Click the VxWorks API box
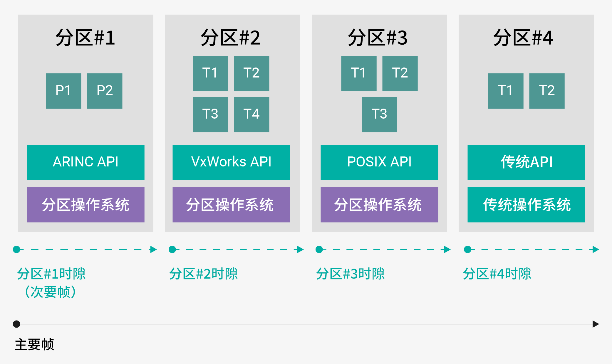The height and width of the screenshot is (364, 612). (x=231, y=162)
